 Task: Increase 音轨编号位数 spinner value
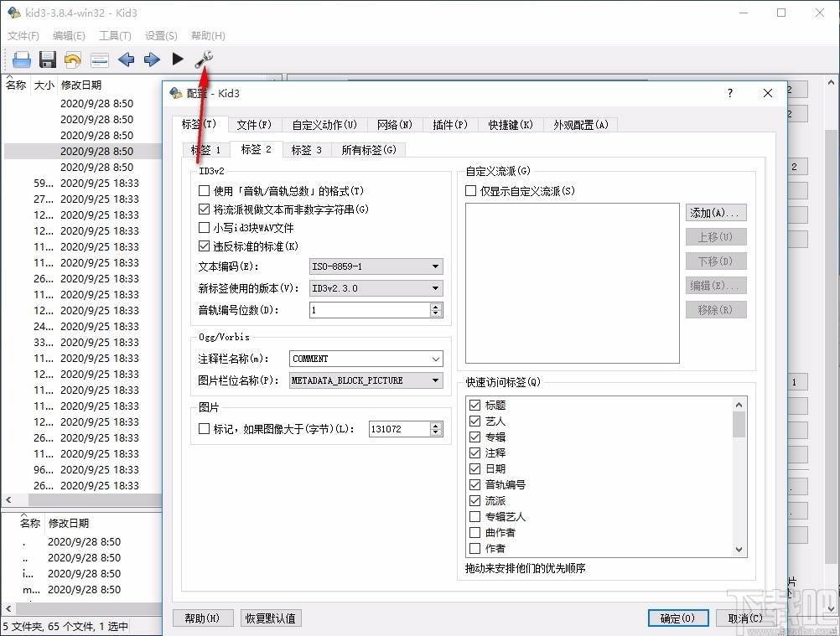pyautogui.click(x=436, y=306)
